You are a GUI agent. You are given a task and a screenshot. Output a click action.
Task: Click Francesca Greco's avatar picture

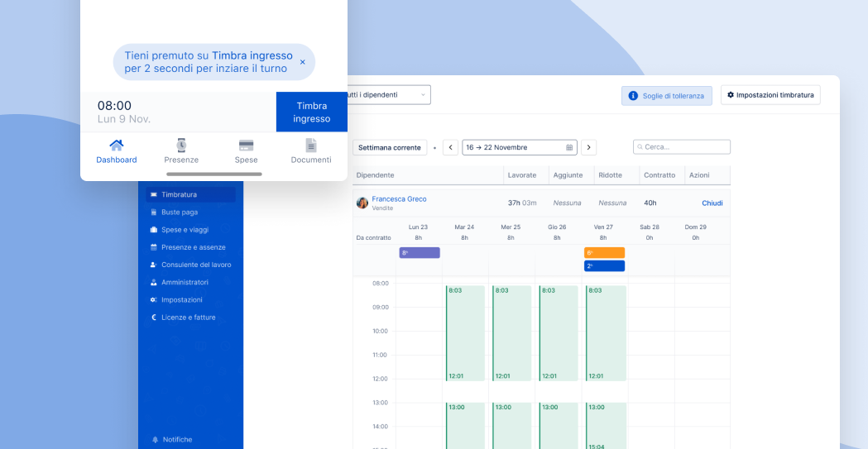(x=362, y=203)
